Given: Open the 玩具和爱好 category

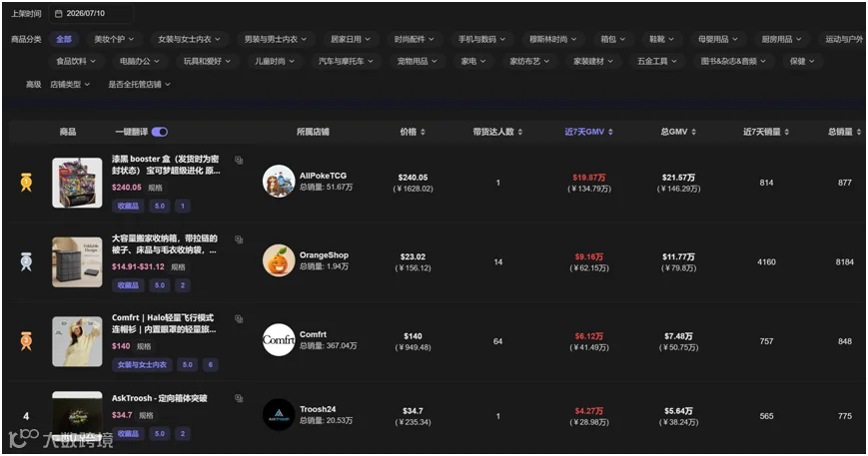Looking at the screenshot, I should [x=207, y=61].
